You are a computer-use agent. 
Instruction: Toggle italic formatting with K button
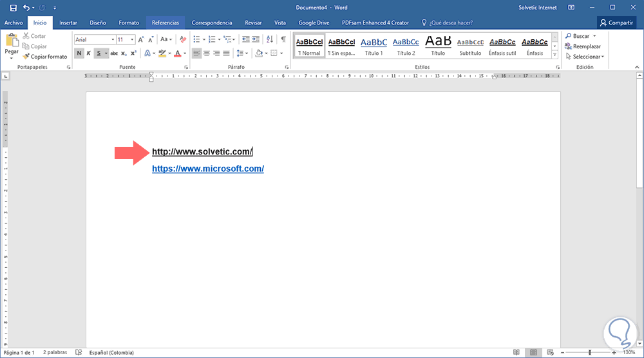(x=88, y=53)
